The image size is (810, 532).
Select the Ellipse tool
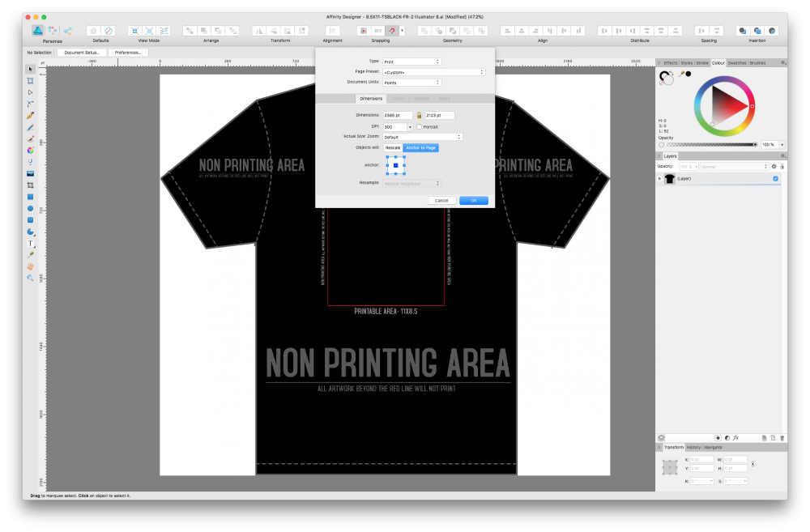(x=31, y=208)
